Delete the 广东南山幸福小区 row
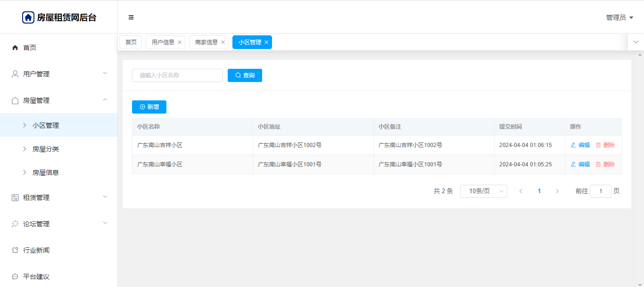 tap(605, 164)
